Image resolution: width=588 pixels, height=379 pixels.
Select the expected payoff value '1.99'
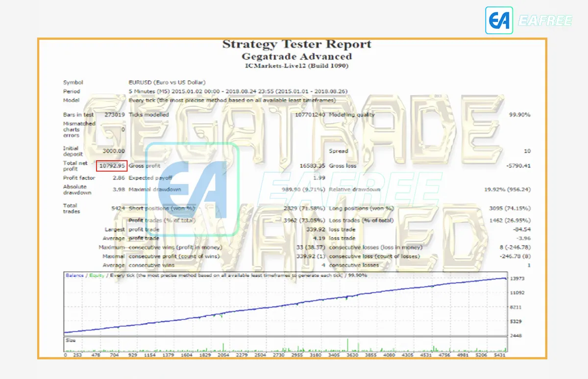click(x=320, y=178)
